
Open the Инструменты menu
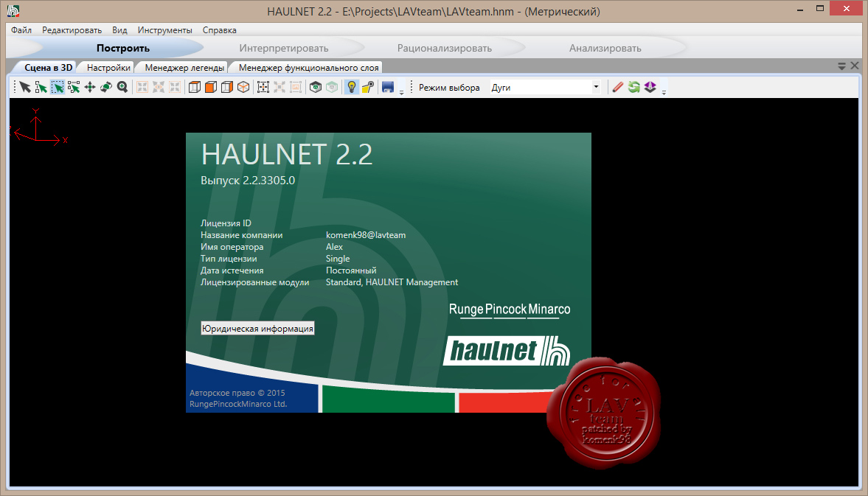(165, 30)
